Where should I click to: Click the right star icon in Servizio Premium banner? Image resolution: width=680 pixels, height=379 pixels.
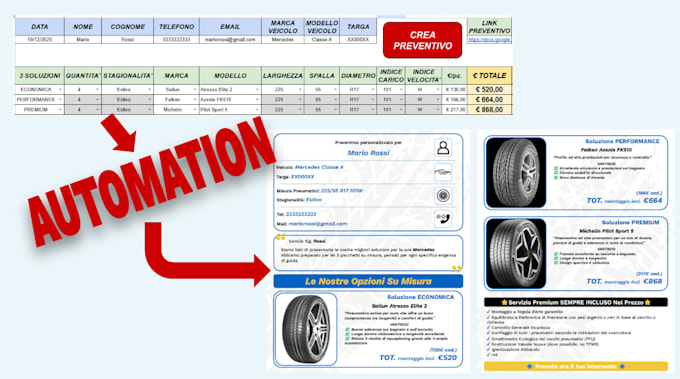[x=647, y=302]
